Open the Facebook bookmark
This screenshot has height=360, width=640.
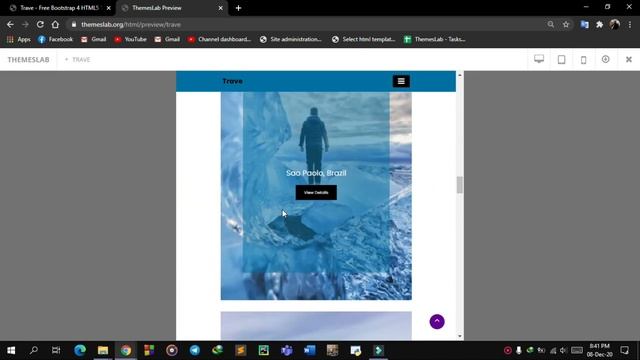pos(56,39)
